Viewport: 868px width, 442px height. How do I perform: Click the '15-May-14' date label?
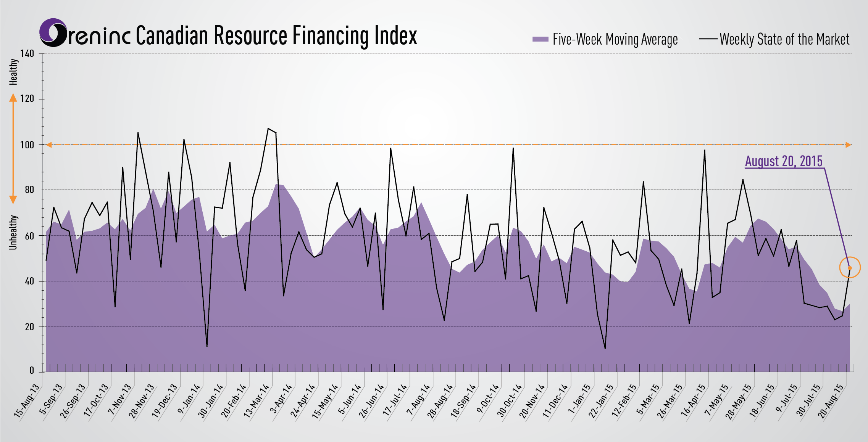click(325, 401)
